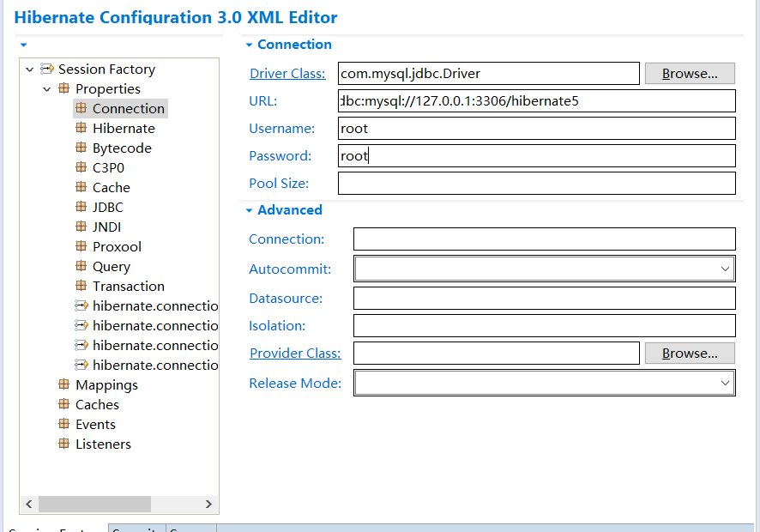Click the empty Pool Size field

pyautogui.click(x=537, y=184)
